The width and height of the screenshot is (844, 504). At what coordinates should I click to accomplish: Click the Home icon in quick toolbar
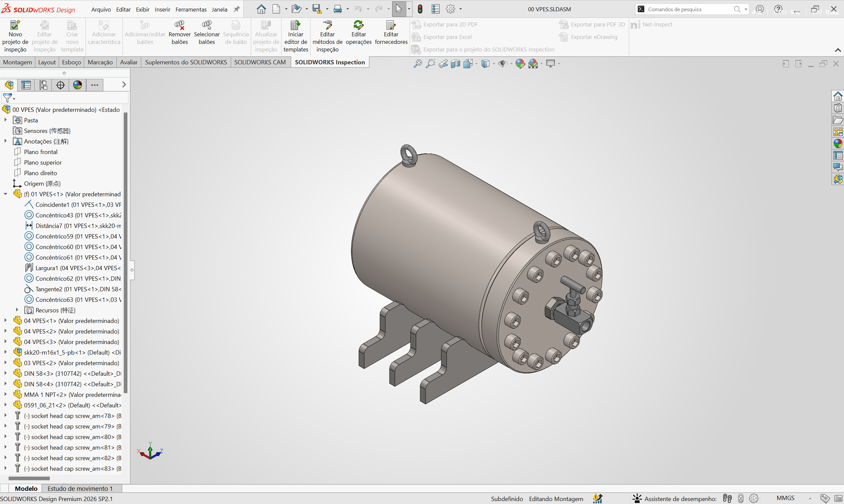(261, 9)
